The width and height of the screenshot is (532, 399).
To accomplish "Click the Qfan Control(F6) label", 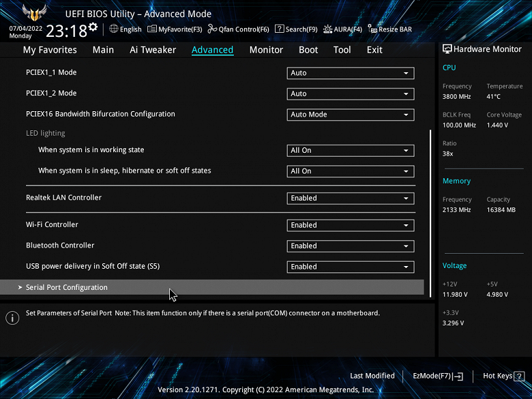I will point(243,29).
